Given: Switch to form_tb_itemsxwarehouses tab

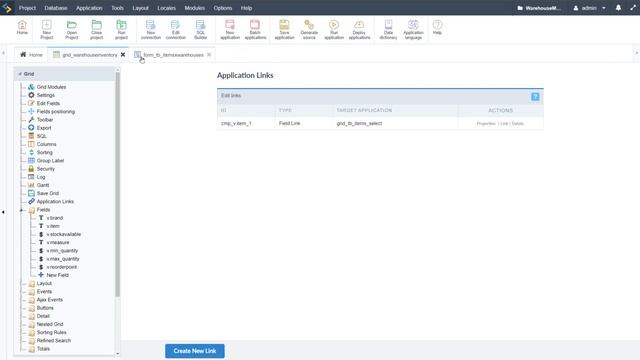Looking at the screenshot, I should click(x=173, y=55).
